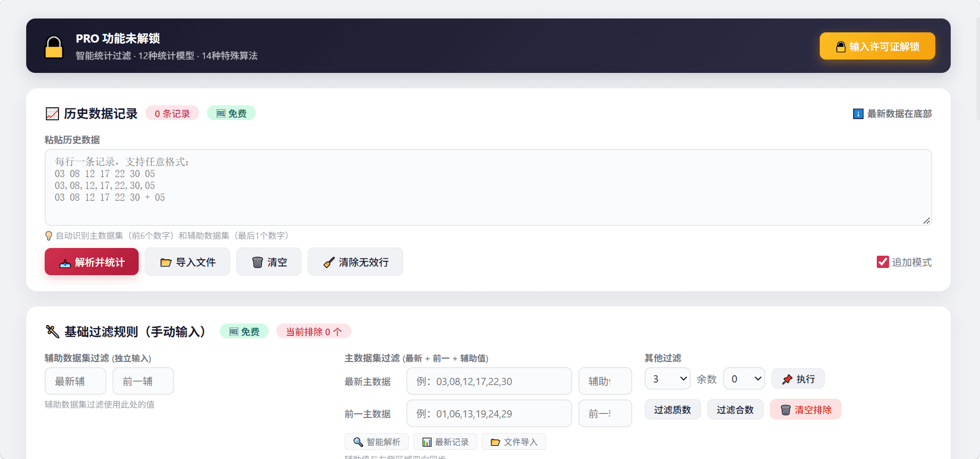The image size is (980, 459).
Task: Click the 当前排除 0 个 badge
Action: 314,332
